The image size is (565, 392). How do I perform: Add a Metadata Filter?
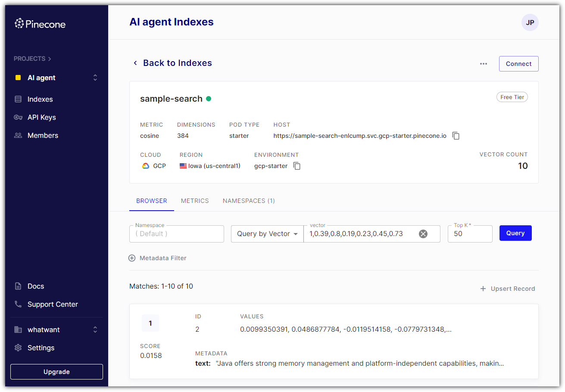tap(158, 258)
